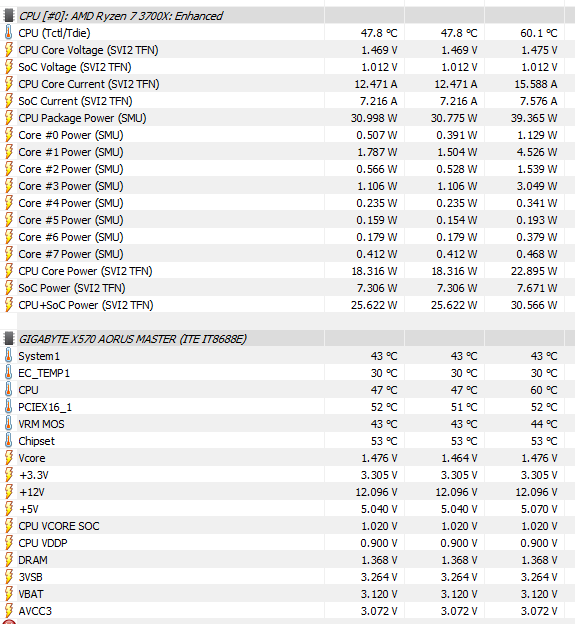Click the 60.1 °C maximum value for CPU Tctl/Tdie
Image resolution: width=576 pixels, height=624 pixels.
coord(539,33)
